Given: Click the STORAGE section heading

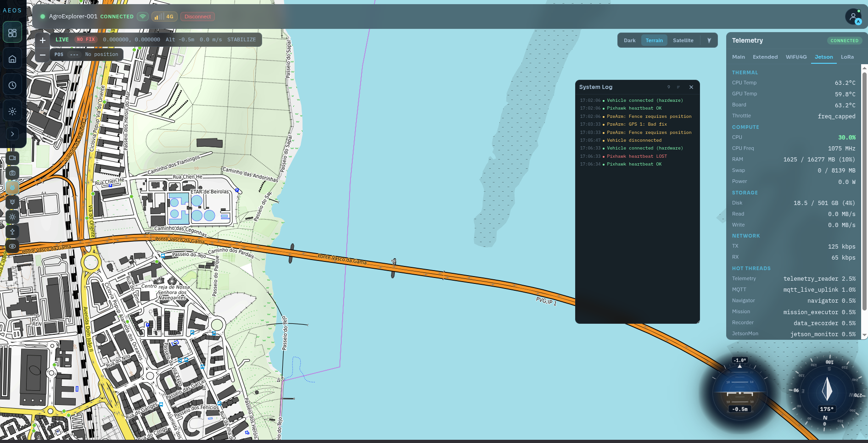Looking at the screenshot, I should [745, 193].
